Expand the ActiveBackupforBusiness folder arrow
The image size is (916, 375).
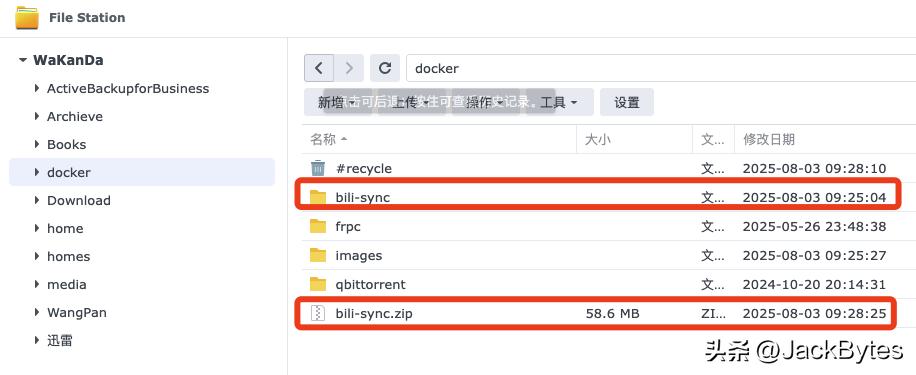coord(37,89)
